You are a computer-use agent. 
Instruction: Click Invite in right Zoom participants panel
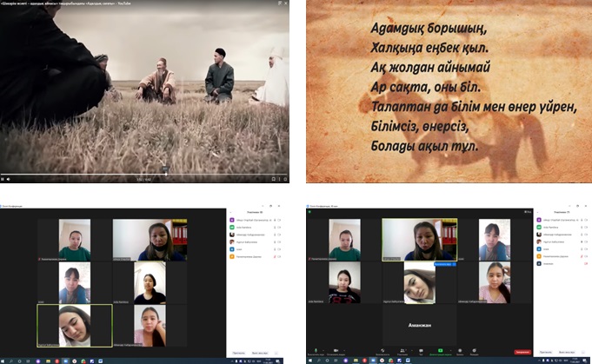tap(546, 353)
